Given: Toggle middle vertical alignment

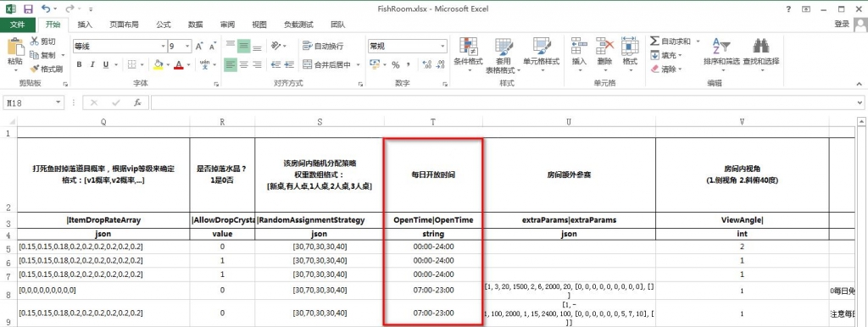Looking at the screenshot, I should coord(243,46).
